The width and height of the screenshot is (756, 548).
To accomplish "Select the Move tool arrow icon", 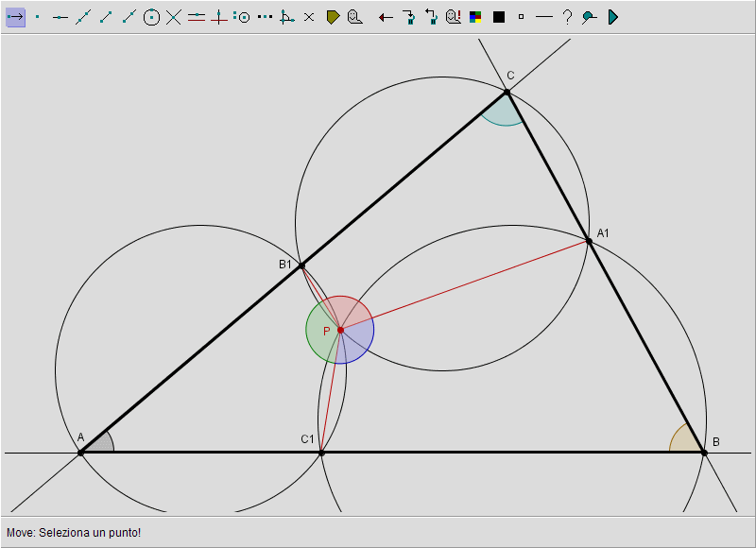I will [x=15, y=17].
